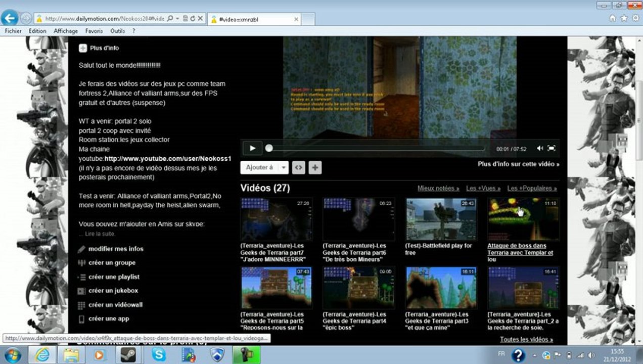Open Attaque de boss dans Terraria title link
This screenshot has height=364, width=643.
(520, 252)
